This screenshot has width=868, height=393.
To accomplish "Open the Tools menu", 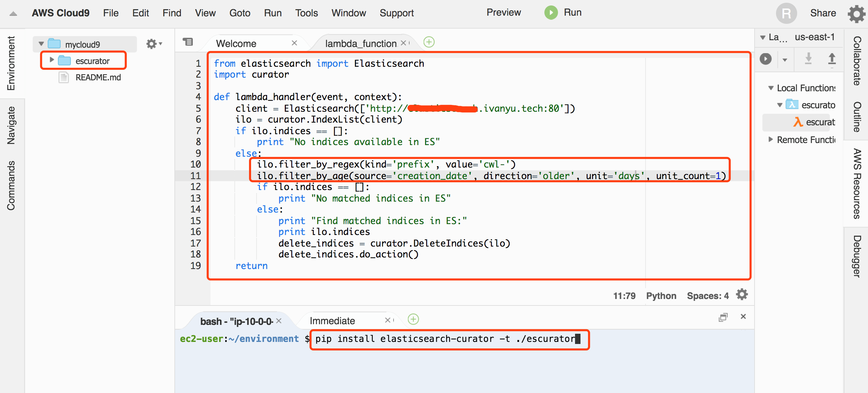I will pos(306,13).
